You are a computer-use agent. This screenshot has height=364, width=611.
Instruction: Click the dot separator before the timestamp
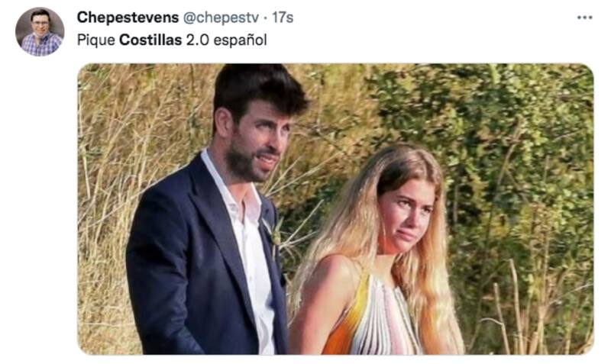265,18
